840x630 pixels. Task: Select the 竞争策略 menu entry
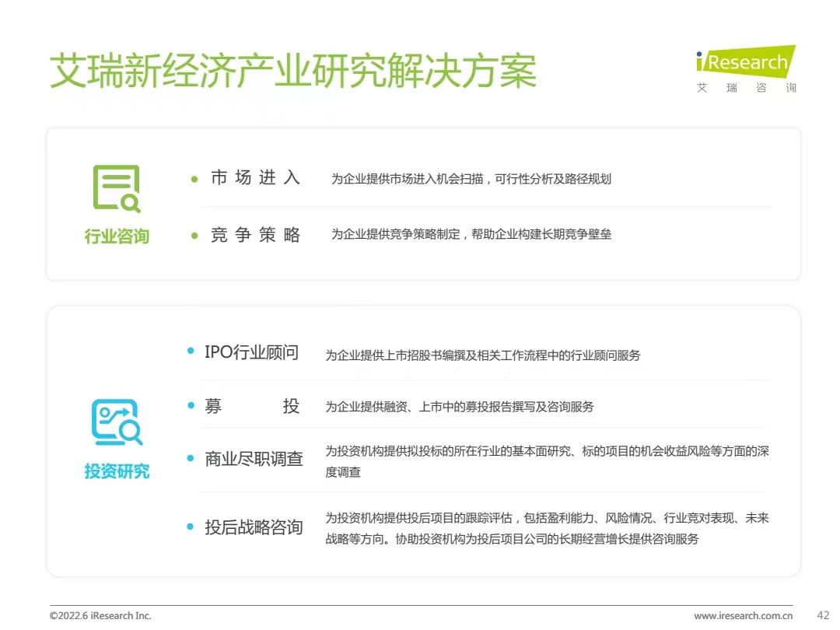(254, 235)
